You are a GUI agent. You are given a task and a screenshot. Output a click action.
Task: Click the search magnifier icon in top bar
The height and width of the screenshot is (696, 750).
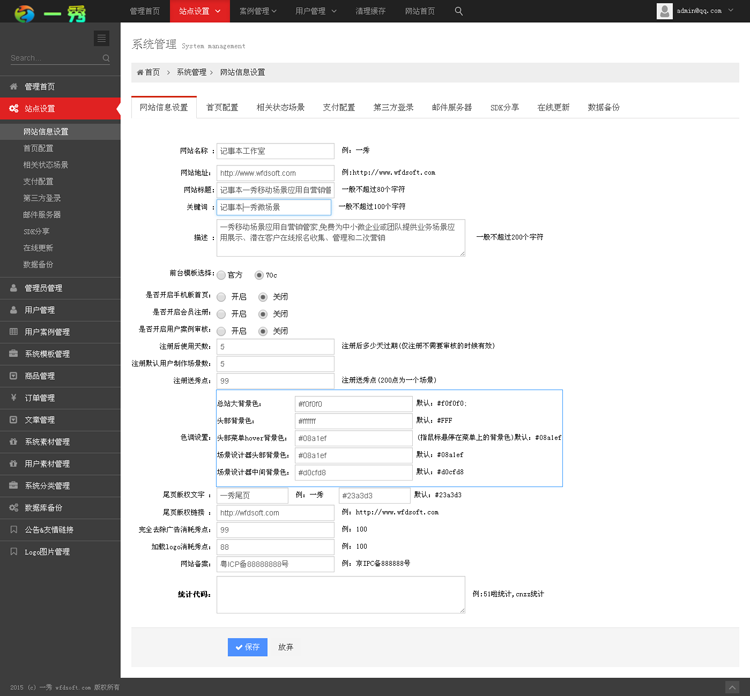tap(458, 11)
